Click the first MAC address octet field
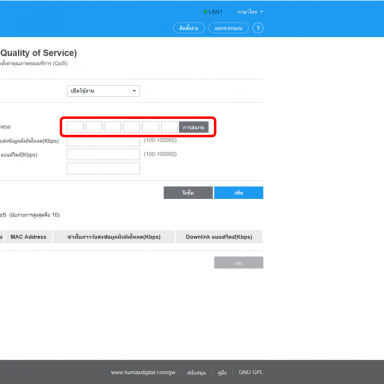This screenshot has width=384, height=384. (x=75, y=127)
